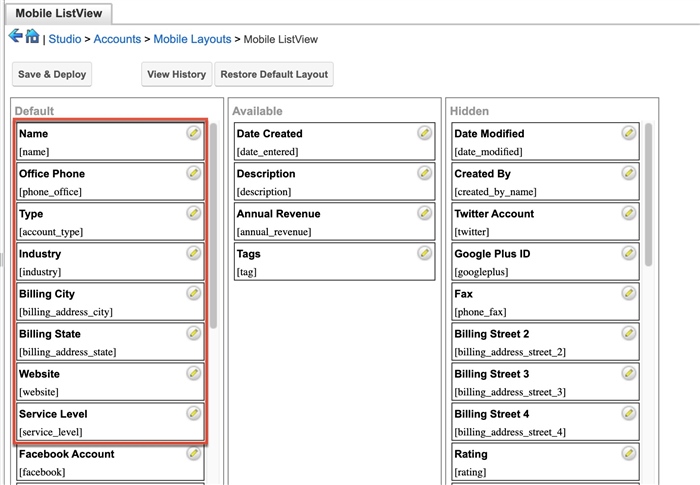
Task: Edit the Billing City pencil icon
Action: pyautogui.click(x=194, y=293)
